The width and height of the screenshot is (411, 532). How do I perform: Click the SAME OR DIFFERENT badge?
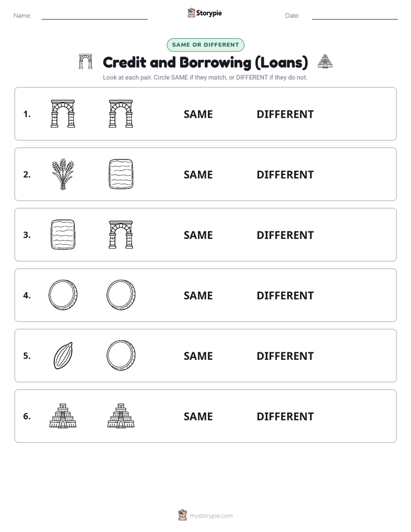click(205, 45)
